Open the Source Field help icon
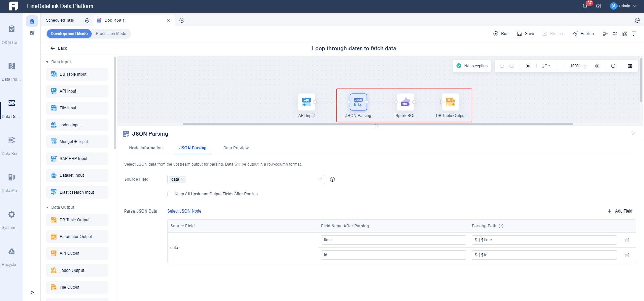644x301 pixels. click(x=332, y=179)
